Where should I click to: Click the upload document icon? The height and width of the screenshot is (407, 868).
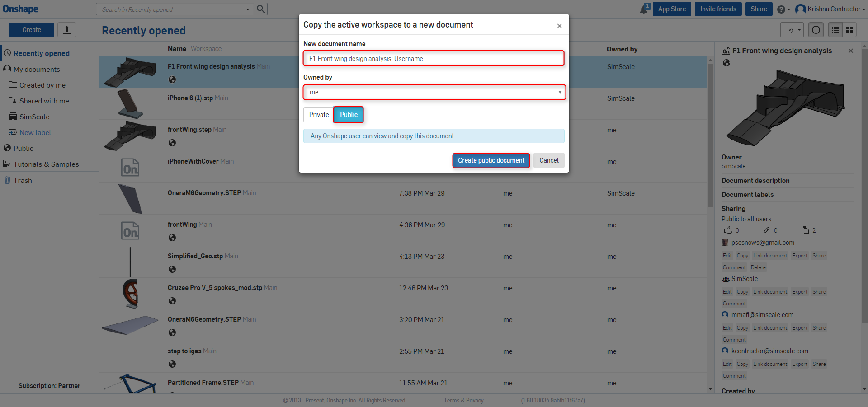(67, 30)
